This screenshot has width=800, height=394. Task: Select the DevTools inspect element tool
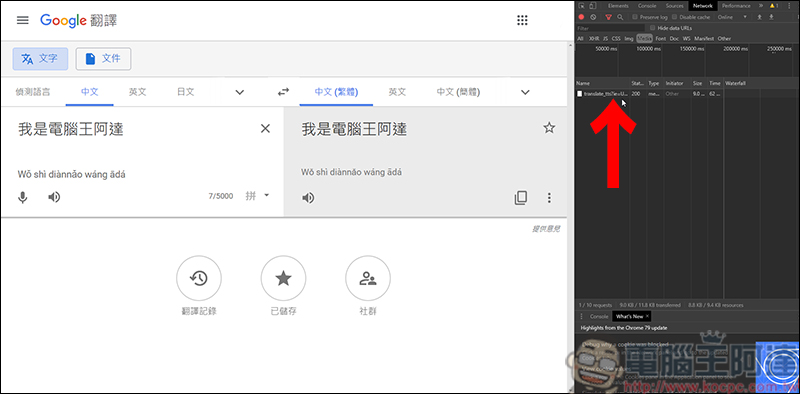tap(581, 6)
